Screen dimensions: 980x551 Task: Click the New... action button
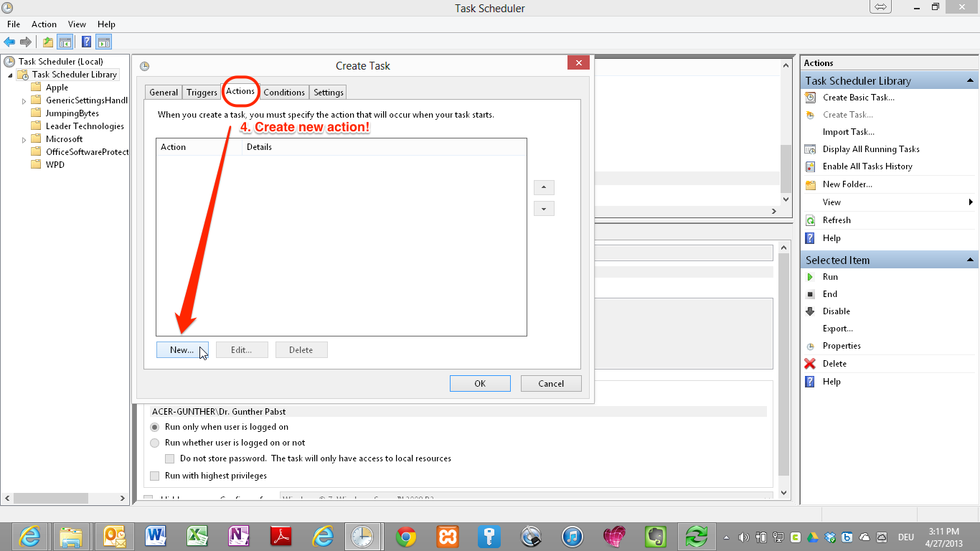[182, 350]
